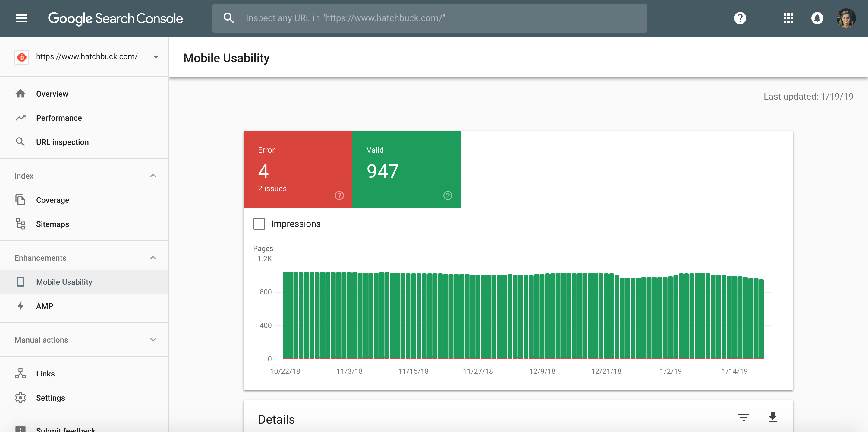
Task: Open Links in the sidebar
Action: [84, 374]
